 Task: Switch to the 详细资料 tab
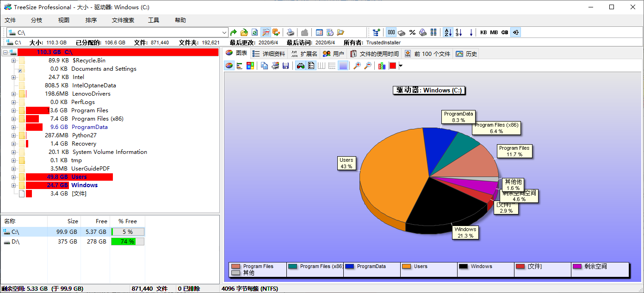point(269,54)
